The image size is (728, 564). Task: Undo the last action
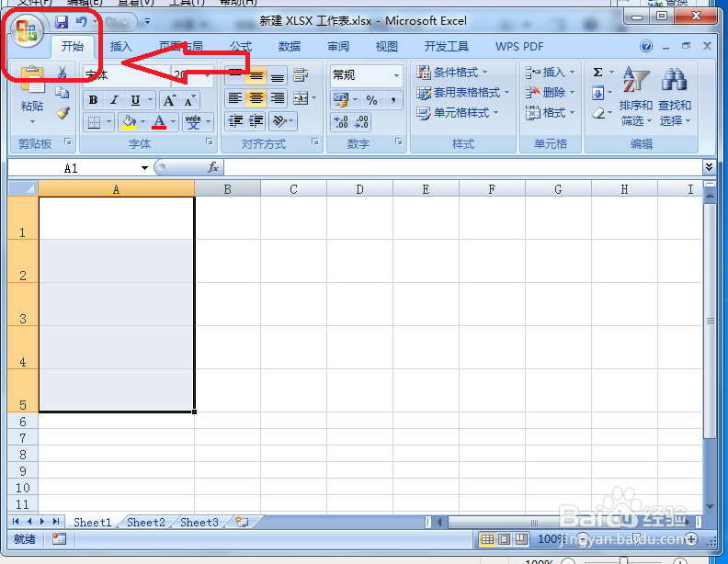pos(82,21)
